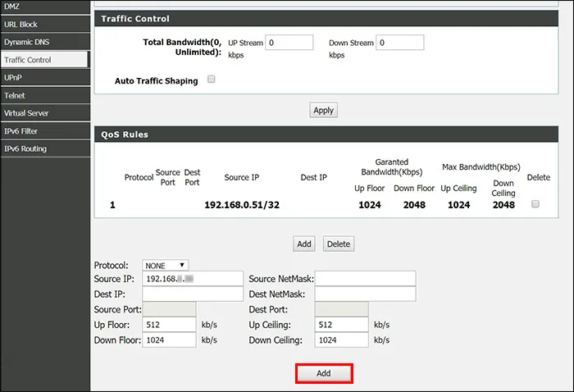Click the bottom Add button to add the rule
This screenshot has width=574, height=392.
pyautogui.click(x=324, y=373)
